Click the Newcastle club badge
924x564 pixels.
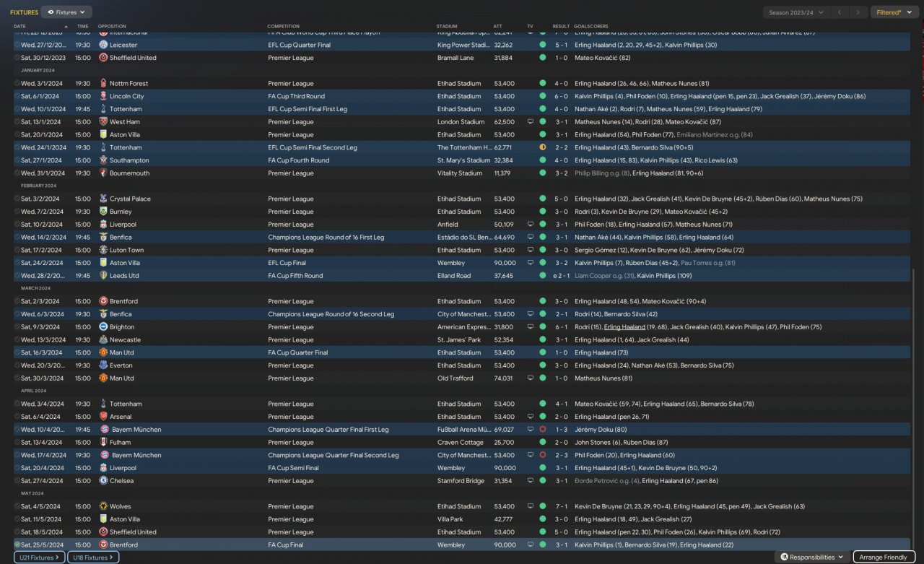pos(103,340)
